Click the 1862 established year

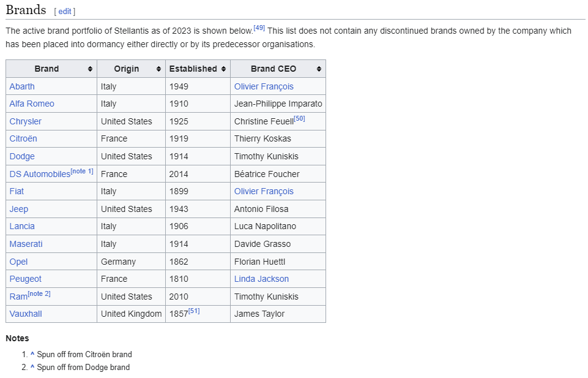point(179,262)
